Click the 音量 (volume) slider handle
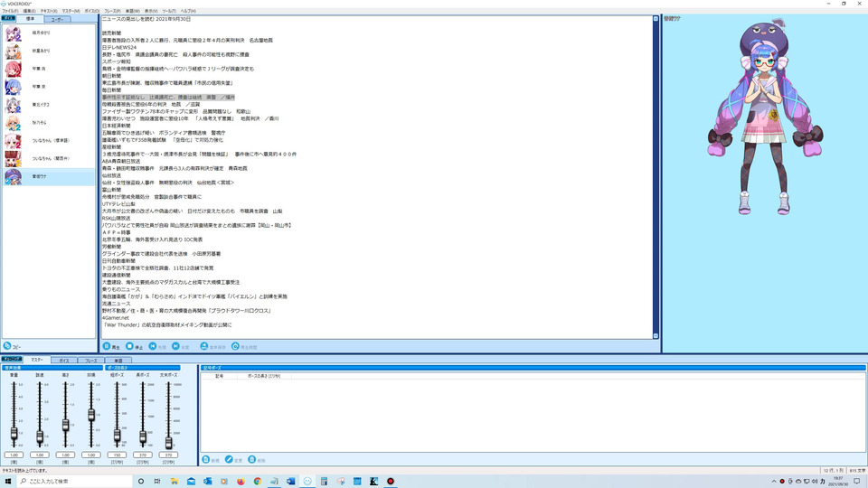Viewport: 868px width, 488px height. (x=14, y=434)
